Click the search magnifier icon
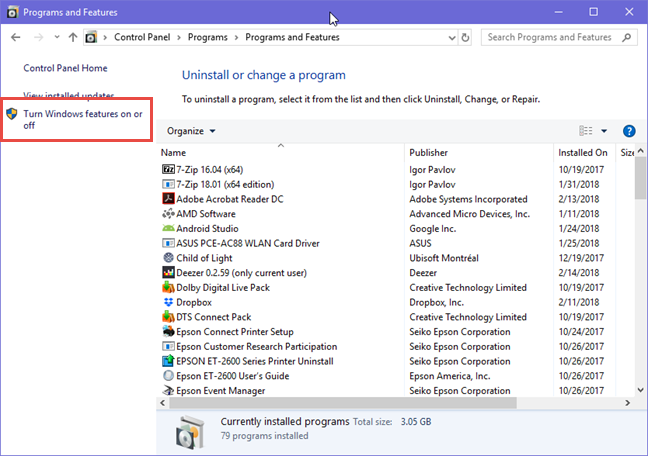Viewport: 648px width, 456px height. pos(627,38)
